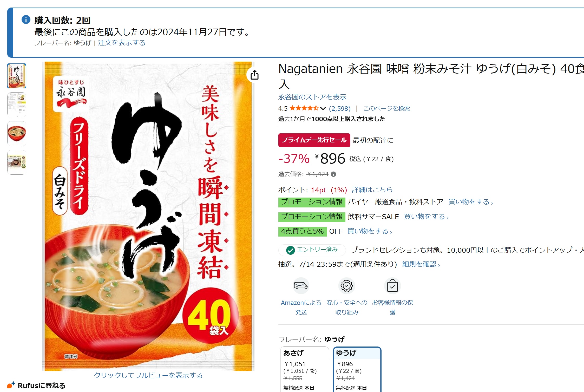Open 買い物をする link for 飲料サマーSALE
584x392 pixels.
(x=426, y=217)
